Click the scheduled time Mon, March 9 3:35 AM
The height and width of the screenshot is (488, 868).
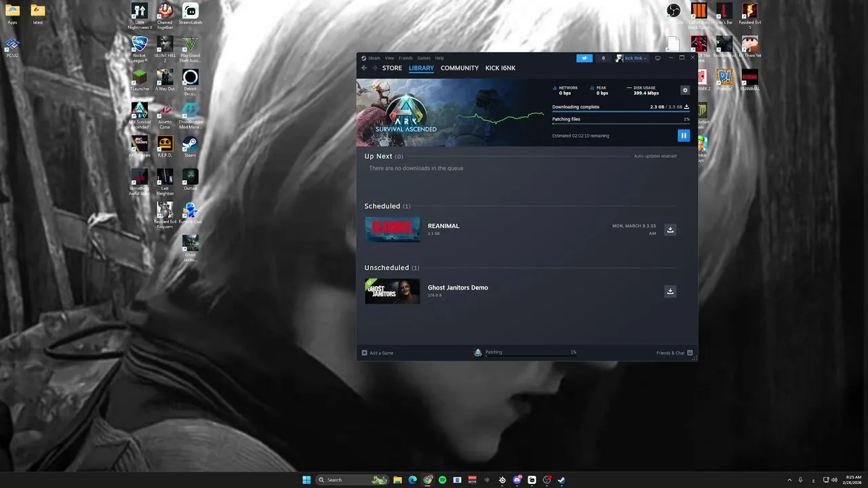634,229
